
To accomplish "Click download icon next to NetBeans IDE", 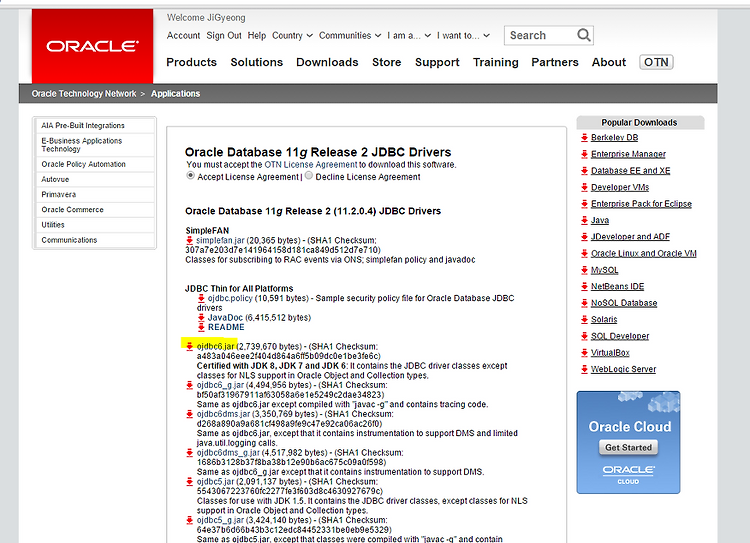I will pos(584,287).
